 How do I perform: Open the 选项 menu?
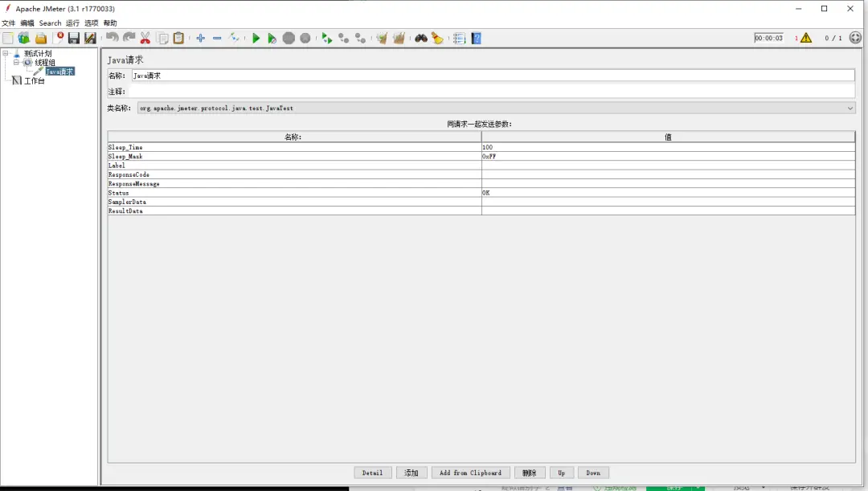(x=92, y=23)
